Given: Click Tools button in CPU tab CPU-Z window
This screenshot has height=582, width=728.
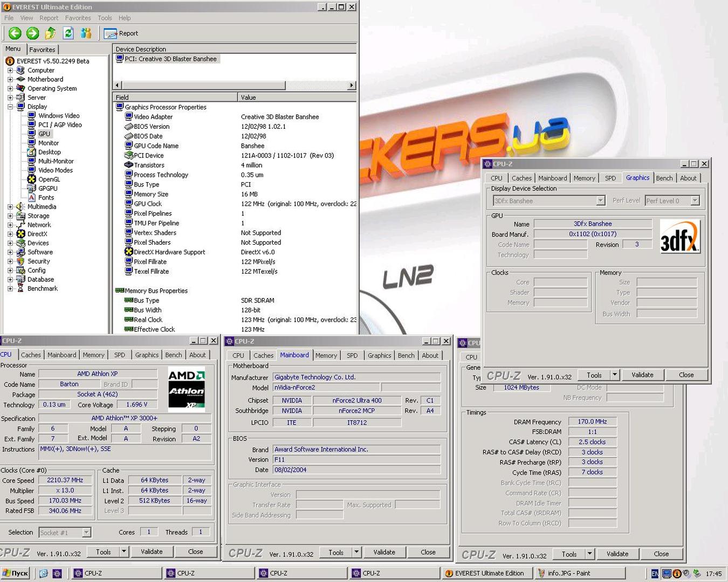Looking at the screenshot, I should 103,552.
